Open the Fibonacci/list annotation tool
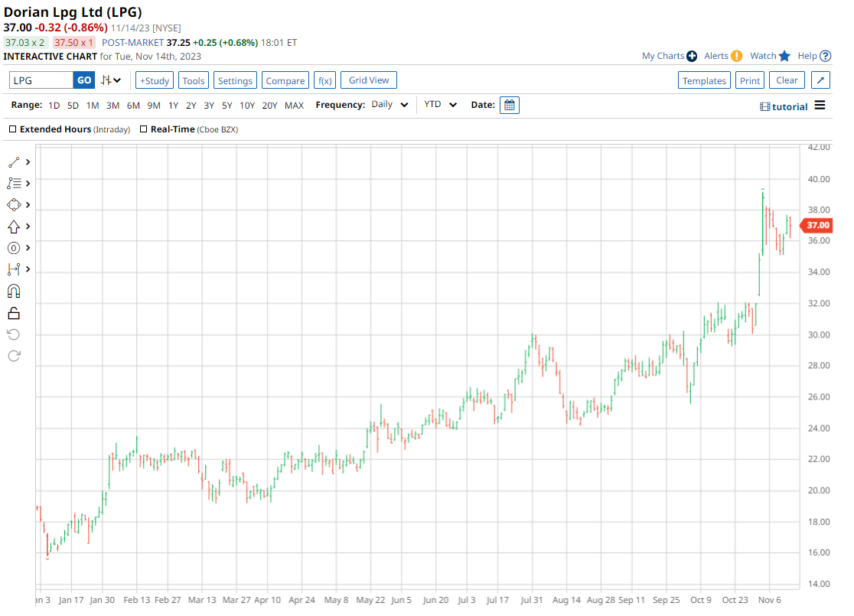 point(15,184)
